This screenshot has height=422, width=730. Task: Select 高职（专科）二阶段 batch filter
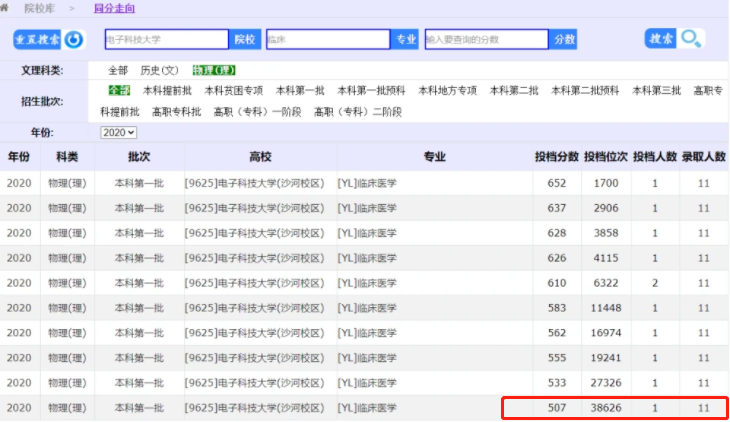tap(358, 112)
